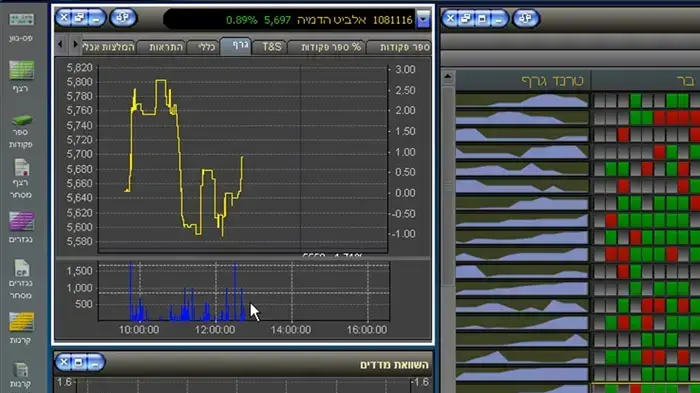Click the 5,700 price axis label
This screenshot has width=700, height=393.
pyautogui.click(x=79, y=155)
